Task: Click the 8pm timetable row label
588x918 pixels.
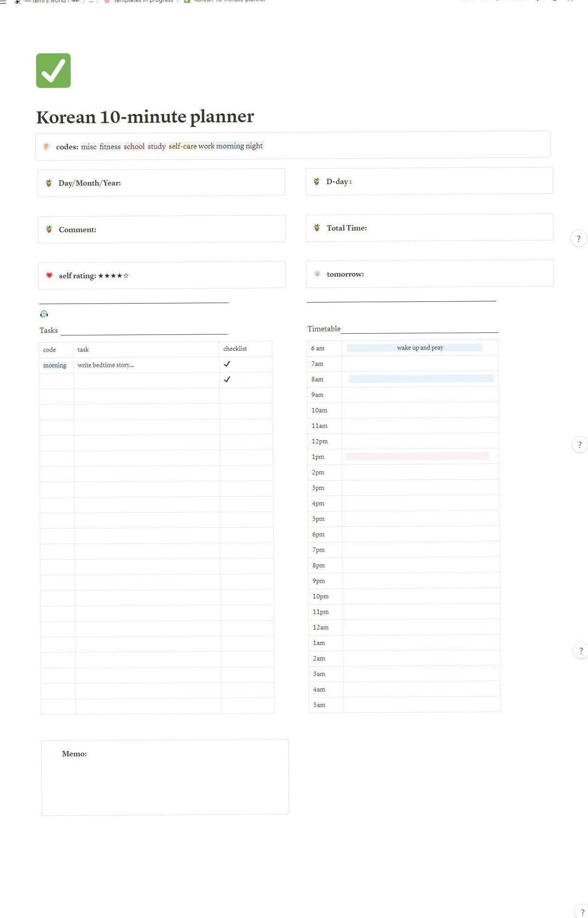Action: pyautogui.click(x=319, y=565)
